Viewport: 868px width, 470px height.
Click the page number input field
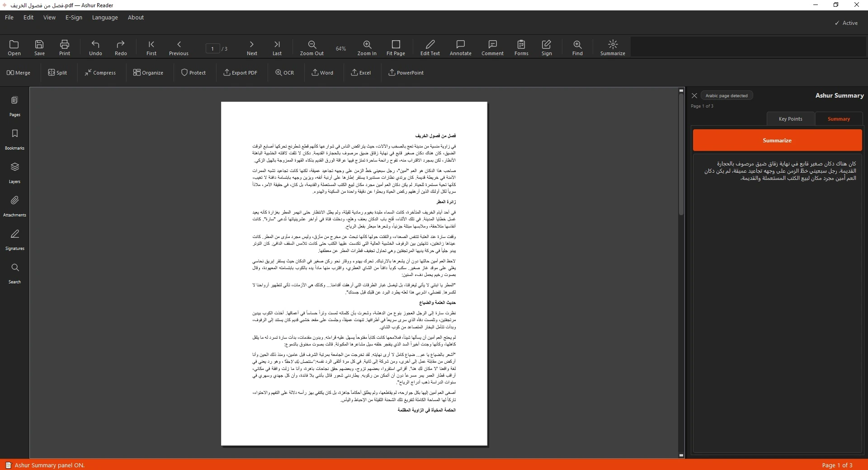[212, 49]
